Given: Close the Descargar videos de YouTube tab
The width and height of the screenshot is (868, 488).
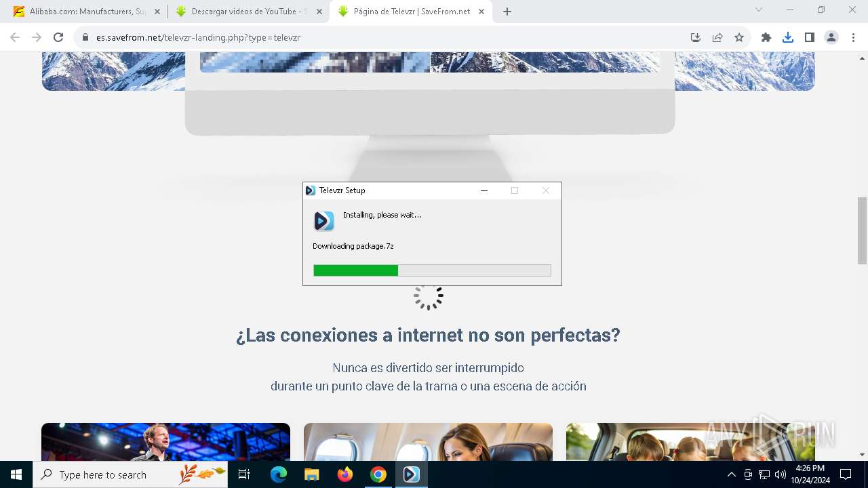Looking at the screenshot, I should (319, 12).
